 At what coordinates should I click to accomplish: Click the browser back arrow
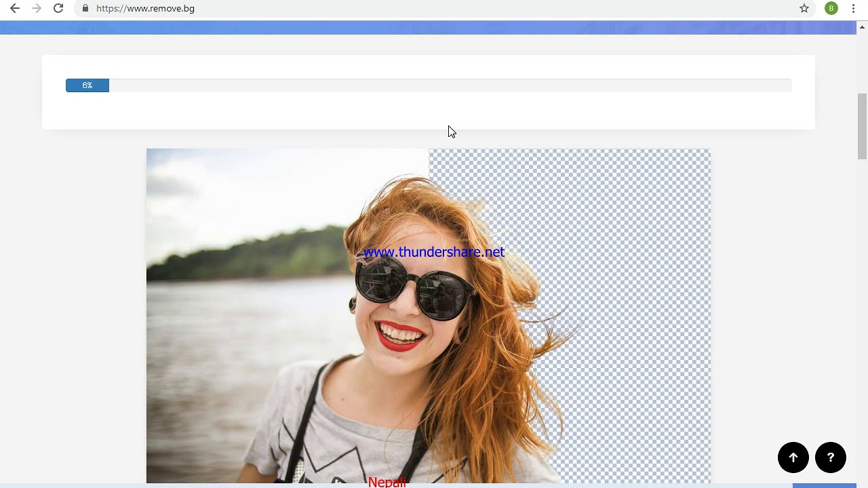[x=15, y=8]
